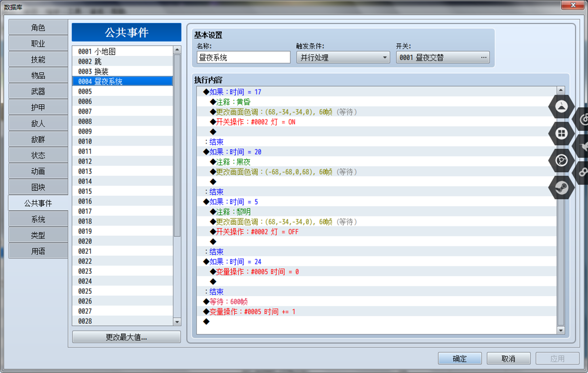Select common event 0001 小地图
This screenshot has height=373, width=588.
point(123,51)
